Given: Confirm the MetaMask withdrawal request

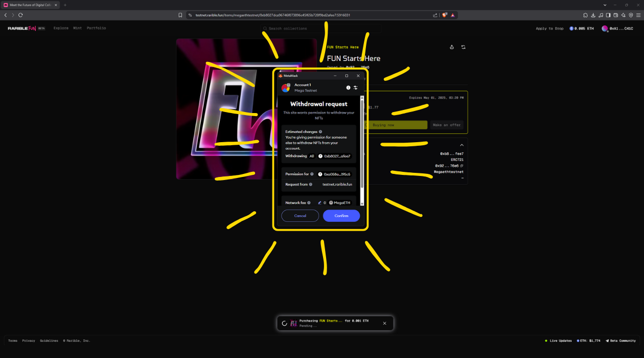Looking at the screenshot, I should pos(341,216).
